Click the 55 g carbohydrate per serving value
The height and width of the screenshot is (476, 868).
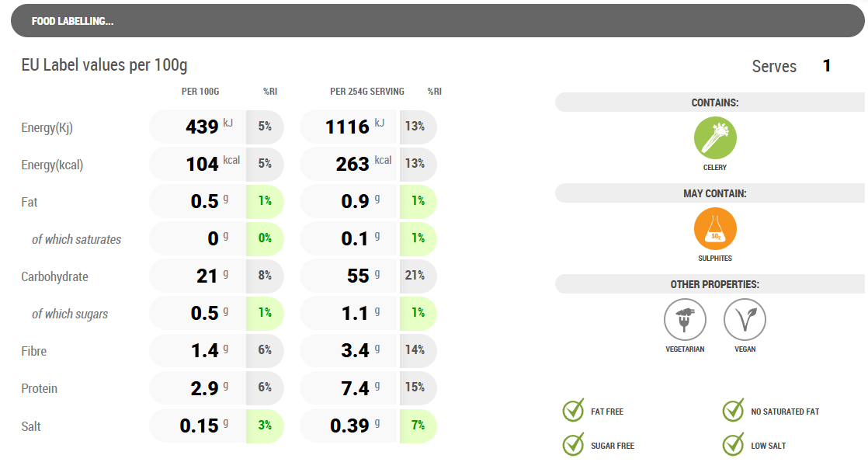tap(358, 276)
